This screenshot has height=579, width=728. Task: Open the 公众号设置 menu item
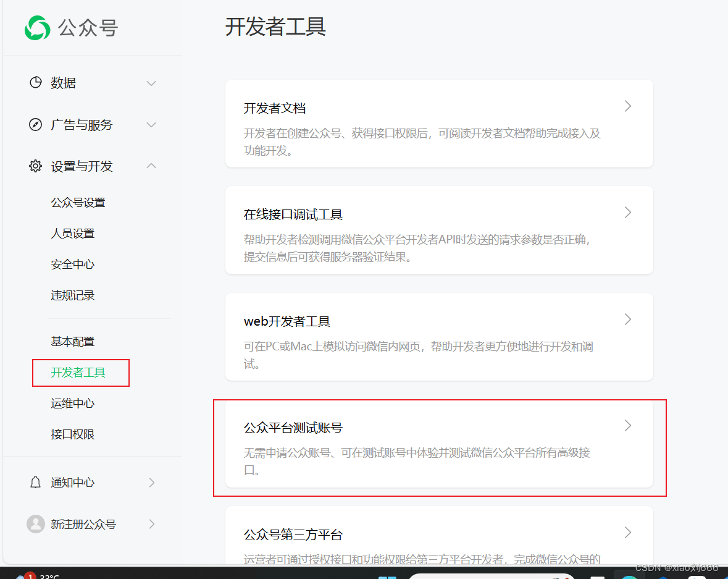[x=78, y=203]
